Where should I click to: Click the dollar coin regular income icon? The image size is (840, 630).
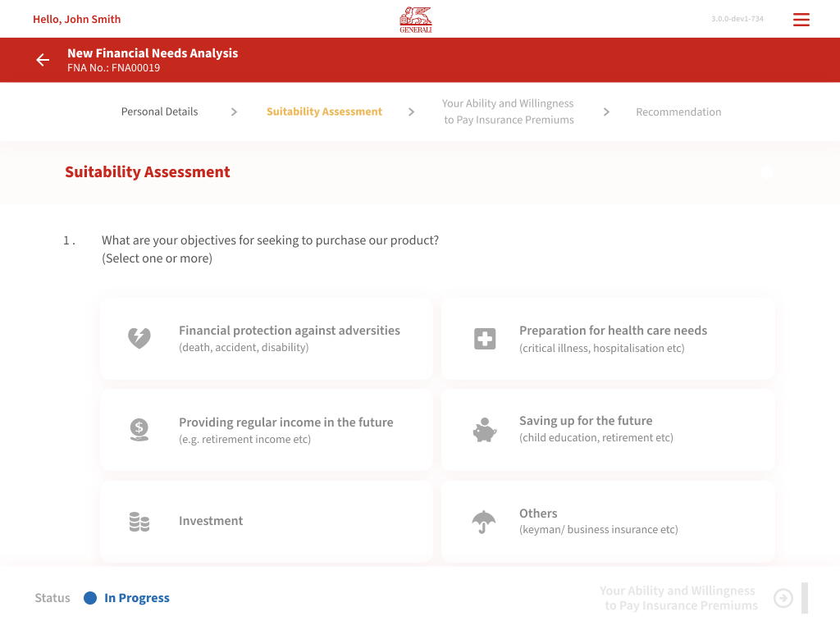click(x=139, y=430)
